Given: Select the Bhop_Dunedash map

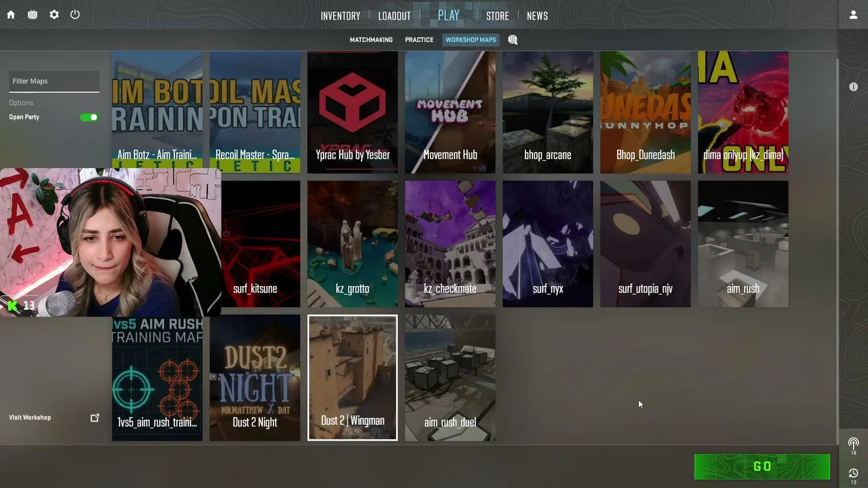Looking at the screenshot, I should click(646, 113).
